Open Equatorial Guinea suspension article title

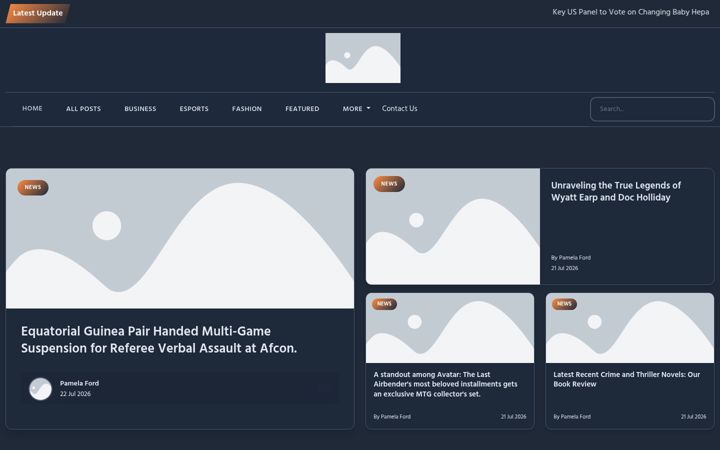click(x=159, y=339)
